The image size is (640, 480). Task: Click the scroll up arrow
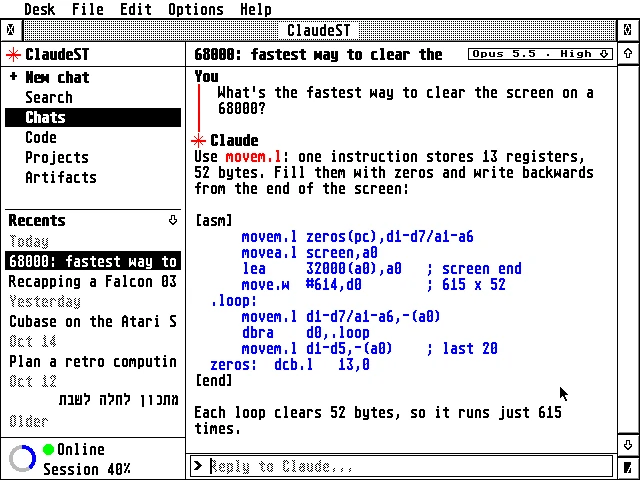point(628,53)
